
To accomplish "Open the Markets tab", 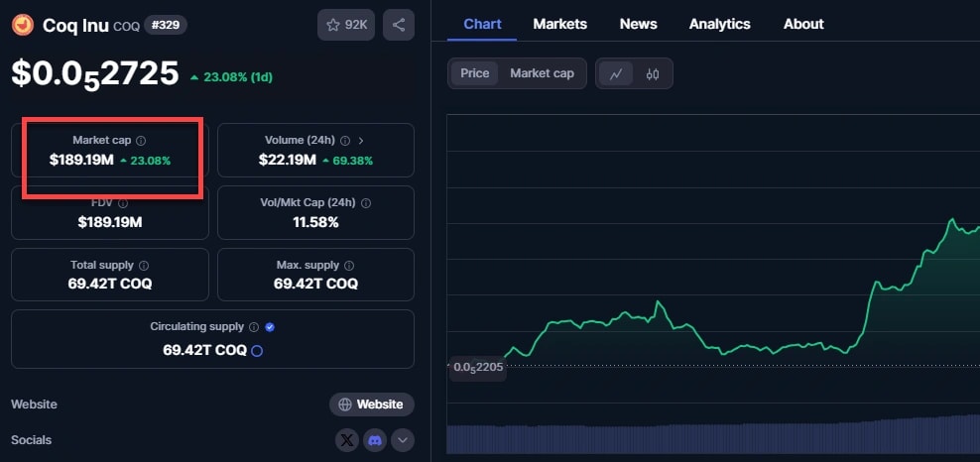I will [559, 24].
